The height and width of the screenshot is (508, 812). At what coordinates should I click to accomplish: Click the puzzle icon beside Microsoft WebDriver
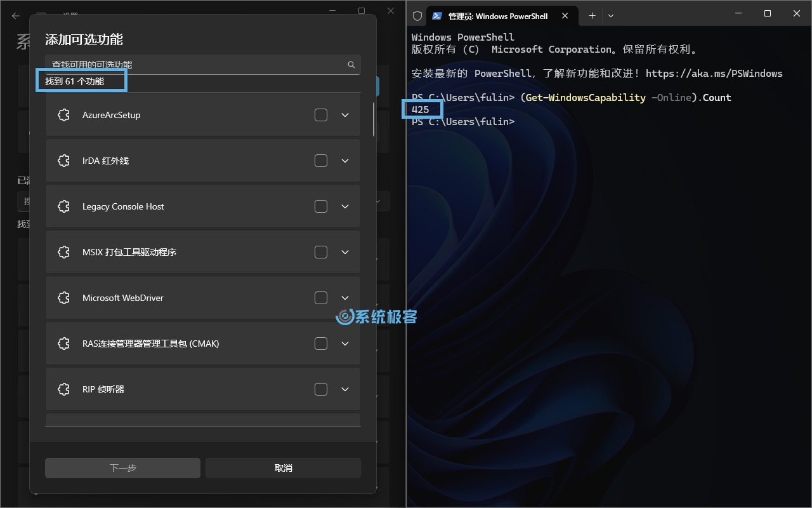63,298
